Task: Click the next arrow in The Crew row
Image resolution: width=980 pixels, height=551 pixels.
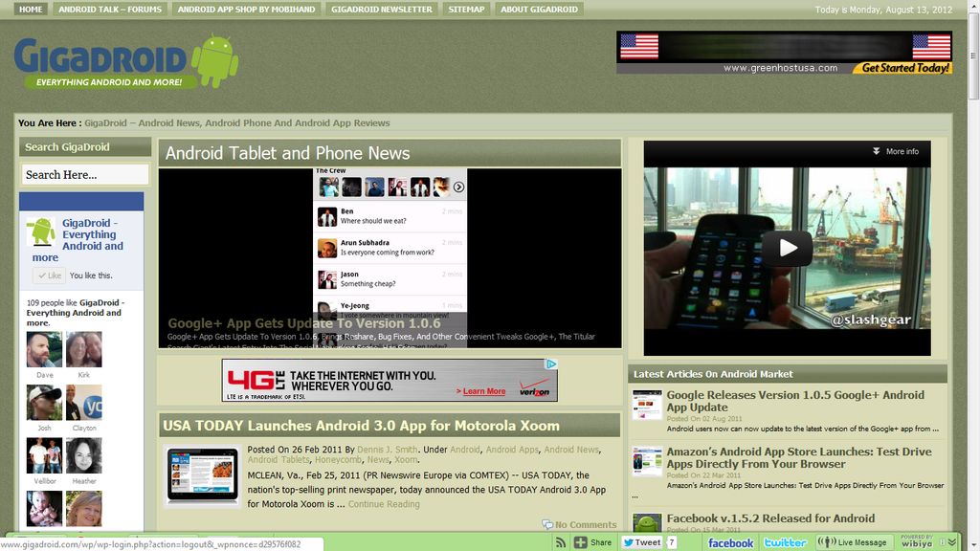Action: tap(458, 187)
